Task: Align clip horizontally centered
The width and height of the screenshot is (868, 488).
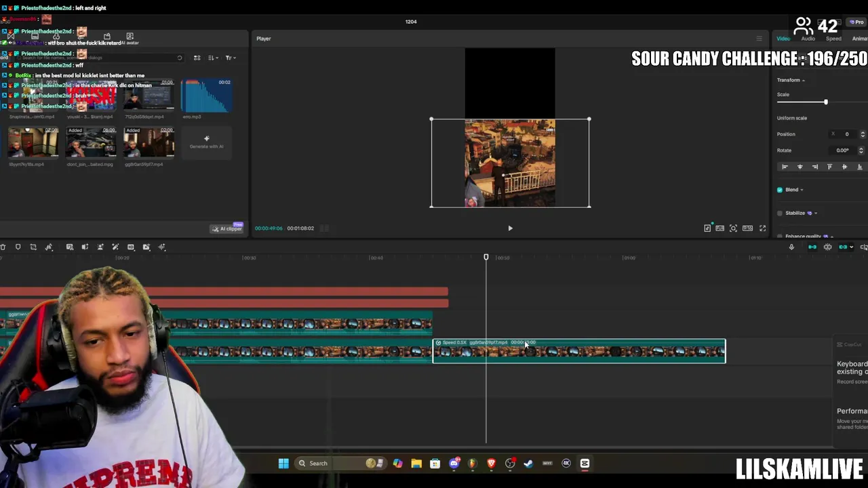Action: 800,167
